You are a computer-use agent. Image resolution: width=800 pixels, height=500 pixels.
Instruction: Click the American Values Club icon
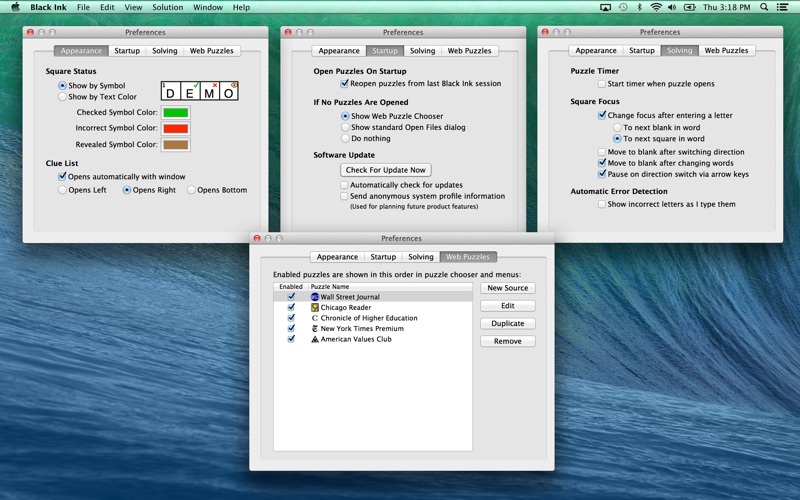(315, 339)
